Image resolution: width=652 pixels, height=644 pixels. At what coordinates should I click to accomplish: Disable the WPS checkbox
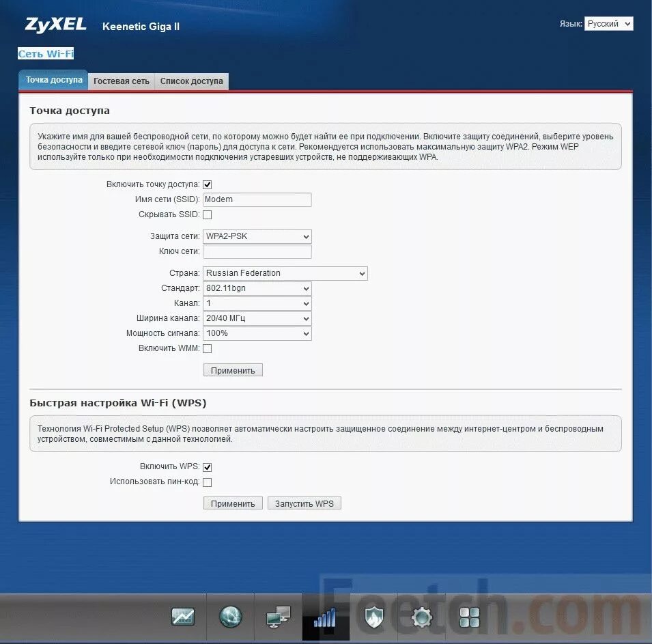pos(207,467)
